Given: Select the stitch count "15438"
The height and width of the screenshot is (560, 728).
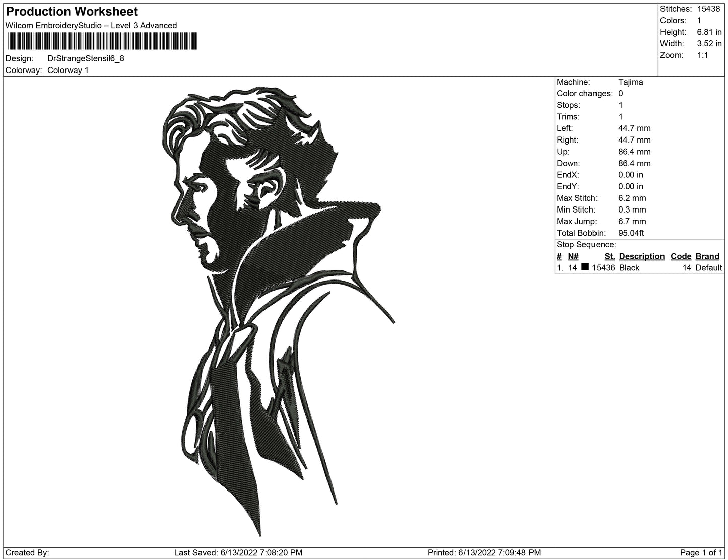Looking at the screenshot, I should [709, 9].
